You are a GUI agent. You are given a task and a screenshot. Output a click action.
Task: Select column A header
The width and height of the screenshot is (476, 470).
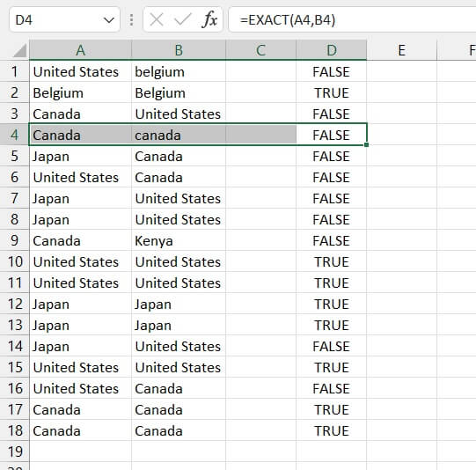(x=80, y=50)
